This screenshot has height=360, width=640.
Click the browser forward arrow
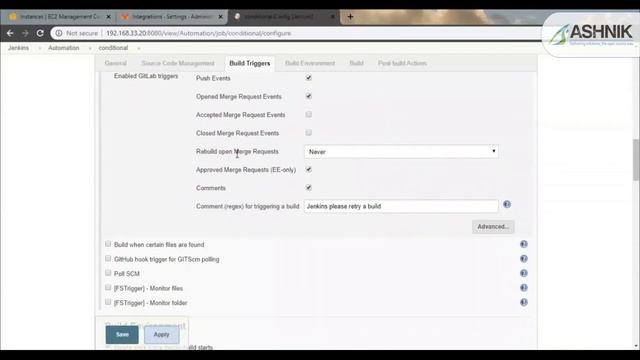(25, 33)
